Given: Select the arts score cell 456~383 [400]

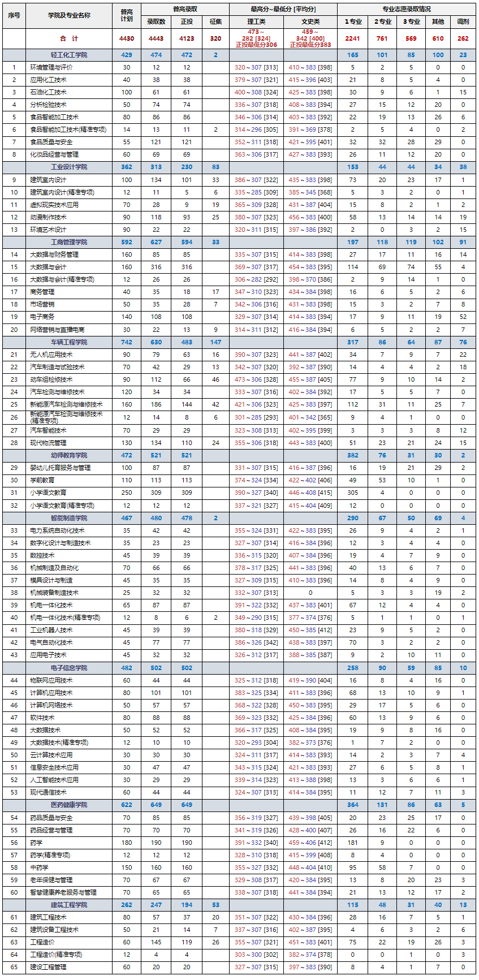Looking at the screenshot, I should point(310,217).
